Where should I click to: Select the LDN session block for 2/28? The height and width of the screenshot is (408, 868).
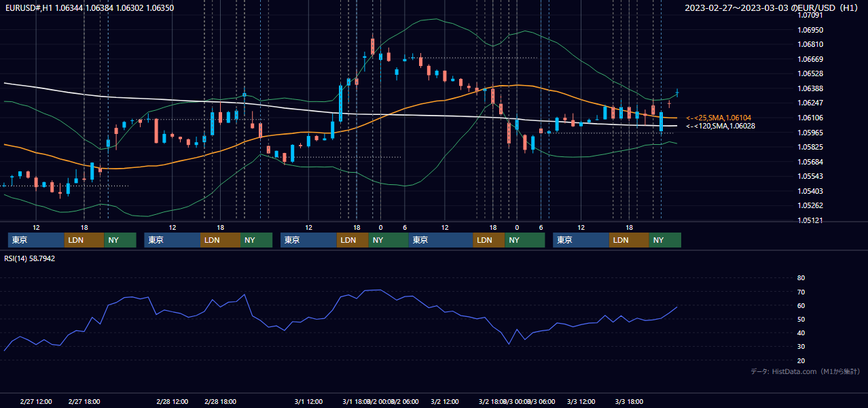(x=221, y=240)
